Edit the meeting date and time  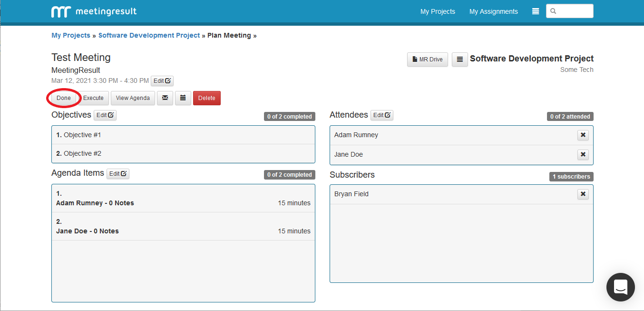(x=162, y=81)
